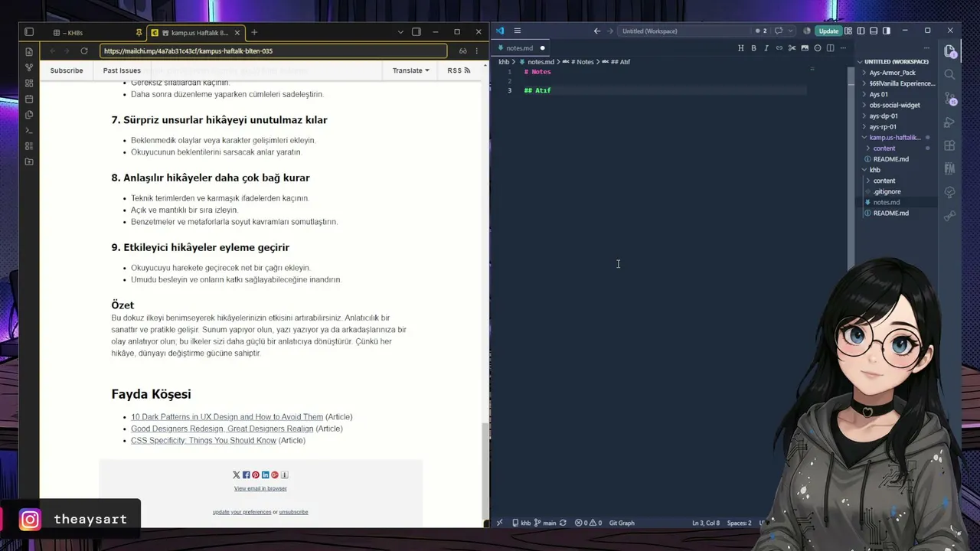
Task: Click 'Ln 3, Col 8' in status bar
Action: coord(706,523)
